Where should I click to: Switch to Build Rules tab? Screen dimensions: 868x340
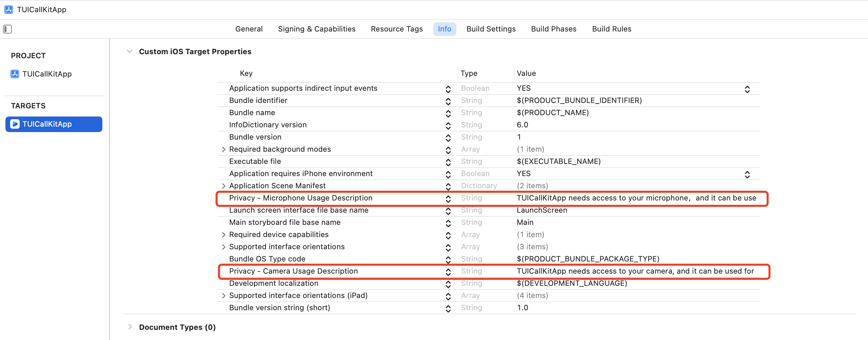click(612, 29)
